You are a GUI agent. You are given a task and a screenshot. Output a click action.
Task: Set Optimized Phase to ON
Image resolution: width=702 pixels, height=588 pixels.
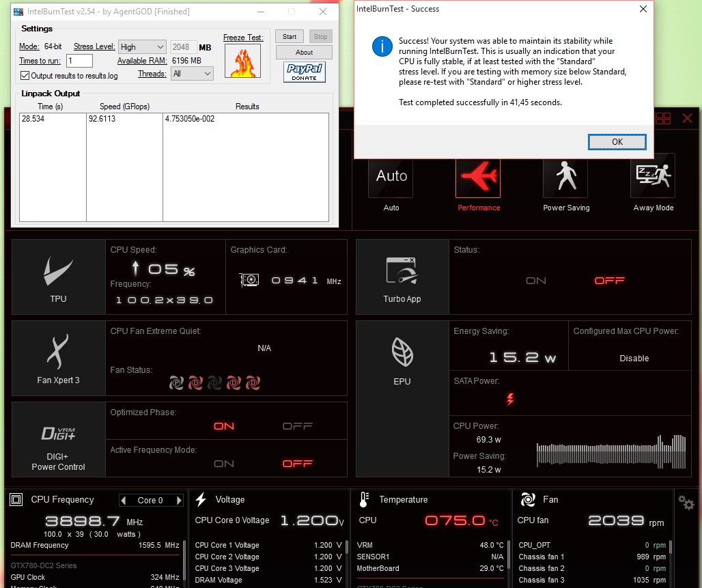click(x=224, y=426)
